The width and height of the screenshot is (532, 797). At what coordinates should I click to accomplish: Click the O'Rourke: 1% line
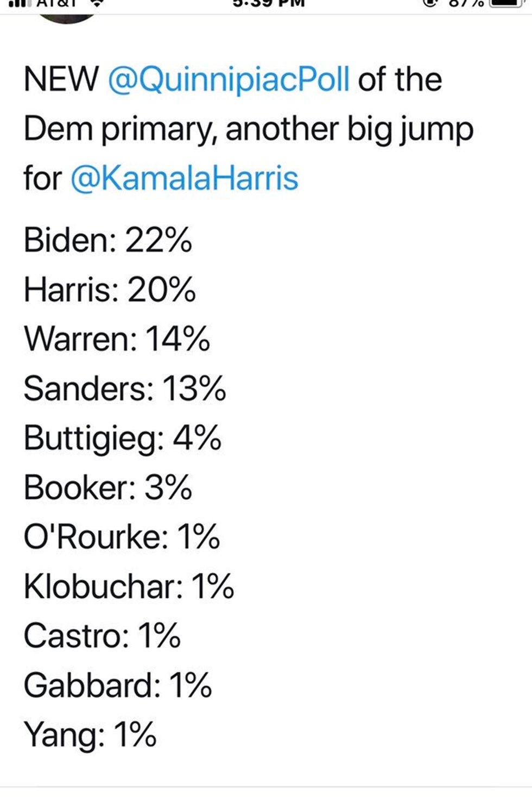[122, 536]
